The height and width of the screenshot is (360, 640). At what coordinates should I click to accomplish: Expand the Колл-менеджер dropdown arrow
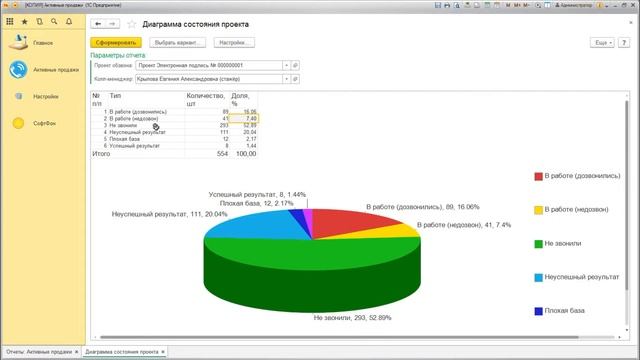click(x=287, y=79)
